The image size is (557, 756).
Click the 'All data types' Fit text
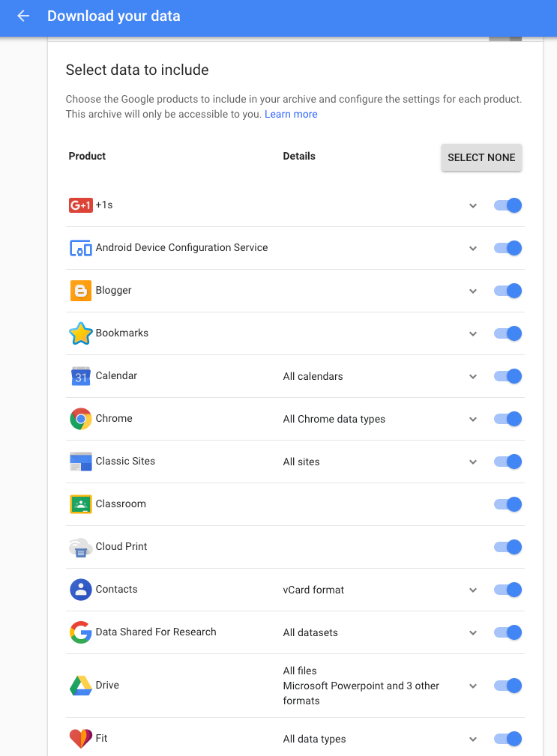point(314,739)
